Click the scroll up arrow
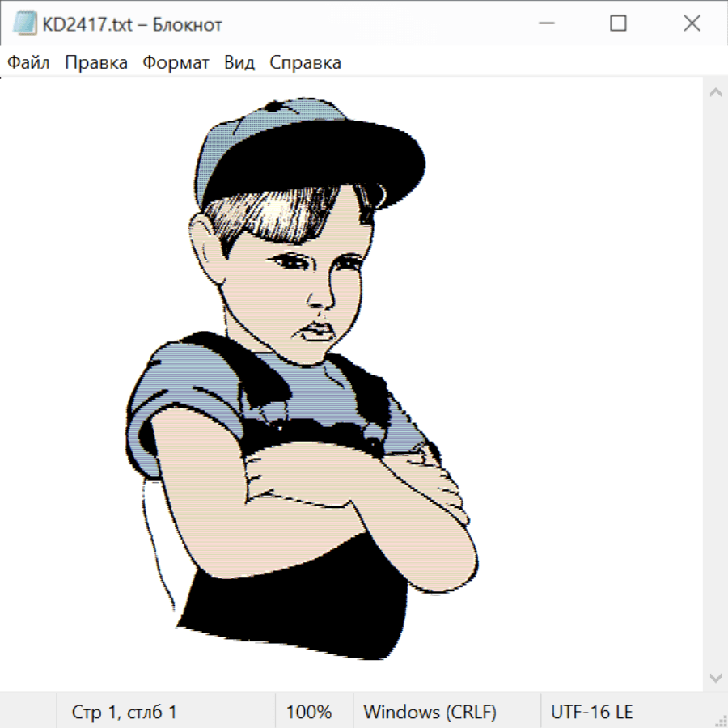The height and width of the screenshot is (728, 728). point(715,92)
